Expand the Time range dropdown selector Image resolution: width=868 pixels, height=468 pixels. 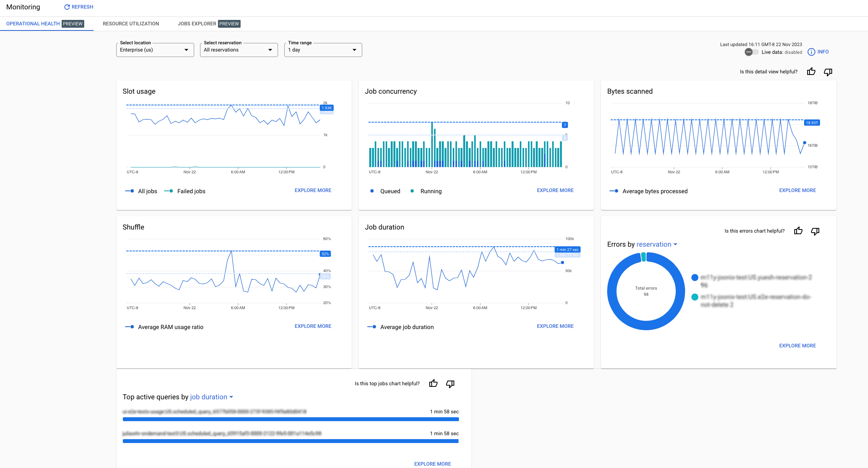322,50
